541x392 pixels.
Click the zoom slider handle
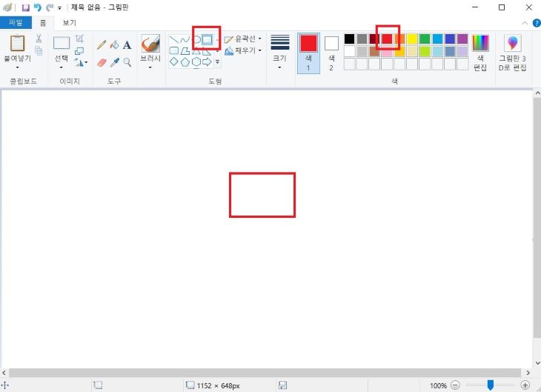point(491,385)
